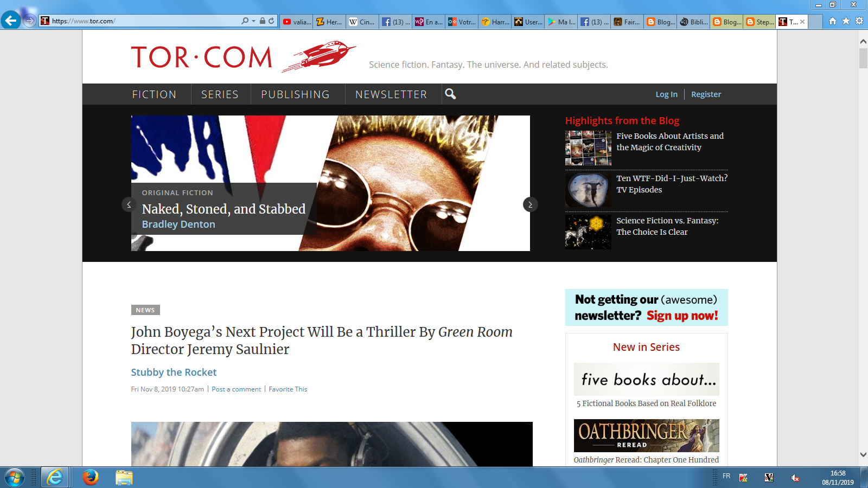Image resolution: width=868 pixels, height=488 pixels.
Task: Switch to the 'Harr...' tab
Action: [x=495, y=22]
